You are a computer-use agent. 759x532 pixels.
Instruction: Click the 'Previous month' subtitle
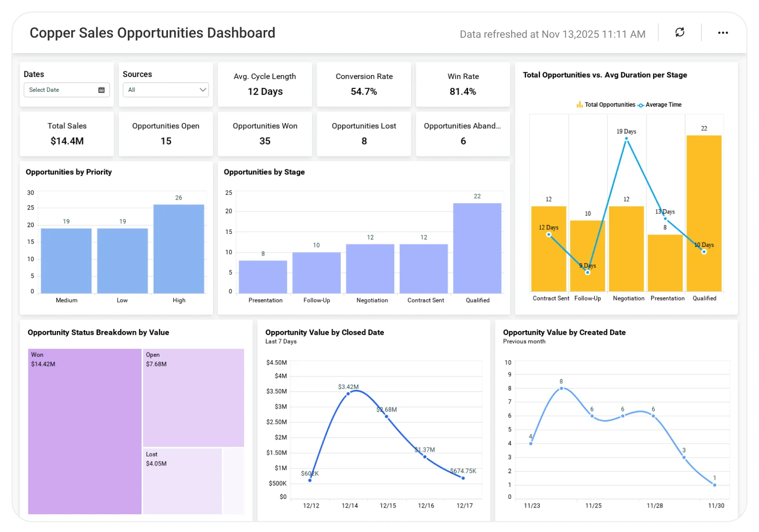coord(524,342)
